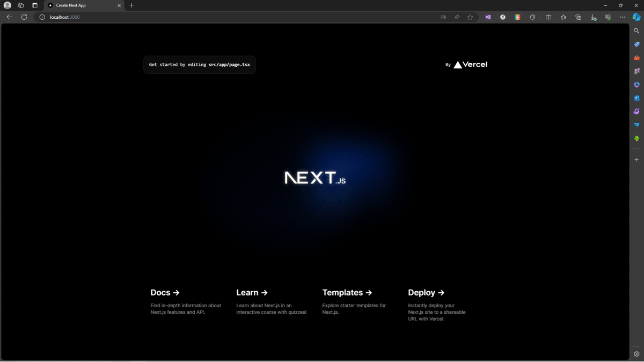This screenshot has width=644, height=362.
Task: Open the Workspaces icon
Action: tap(21, 5)
